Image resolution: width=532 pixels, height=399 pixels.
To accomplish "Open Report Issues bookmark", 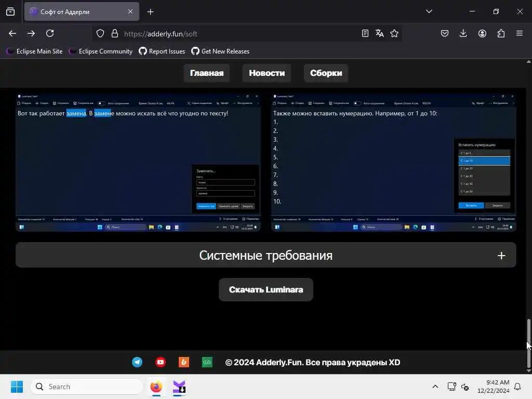I will 162,51.
